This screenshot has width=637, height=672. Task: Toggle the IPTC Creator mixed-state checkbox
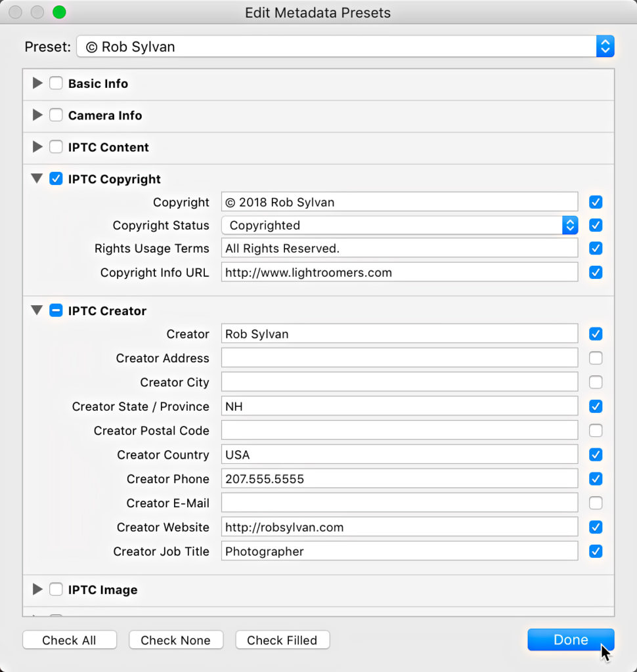56,310
